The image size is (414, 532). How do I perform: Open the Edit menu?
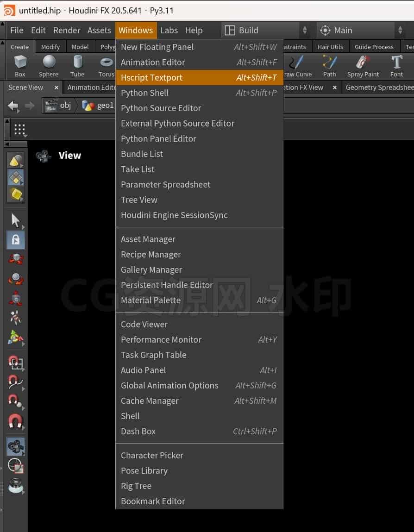click(x=38, y=30)
